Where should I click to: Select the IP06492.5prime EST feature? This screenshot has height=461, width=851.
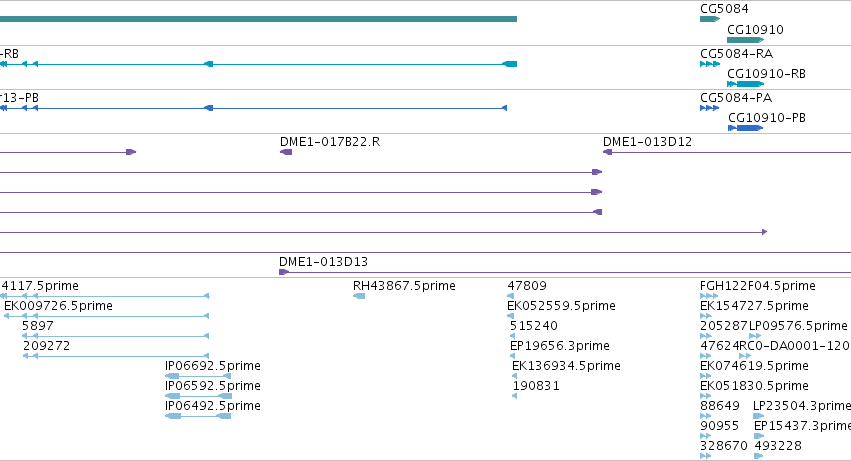click(x=198, y=416)
